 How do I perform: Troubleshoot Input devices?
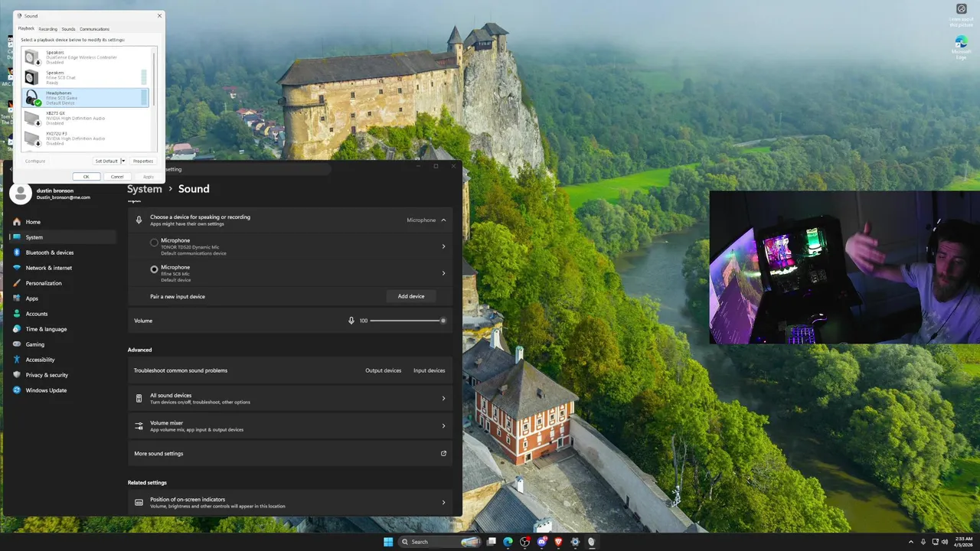point(429,370)
